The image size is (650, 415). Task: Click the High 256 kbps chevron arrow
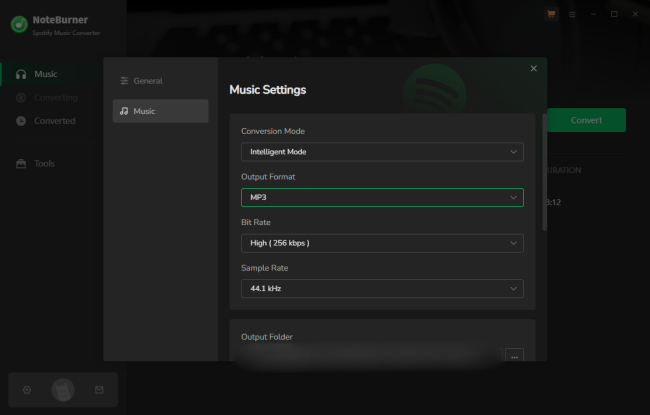coord(513,243)
